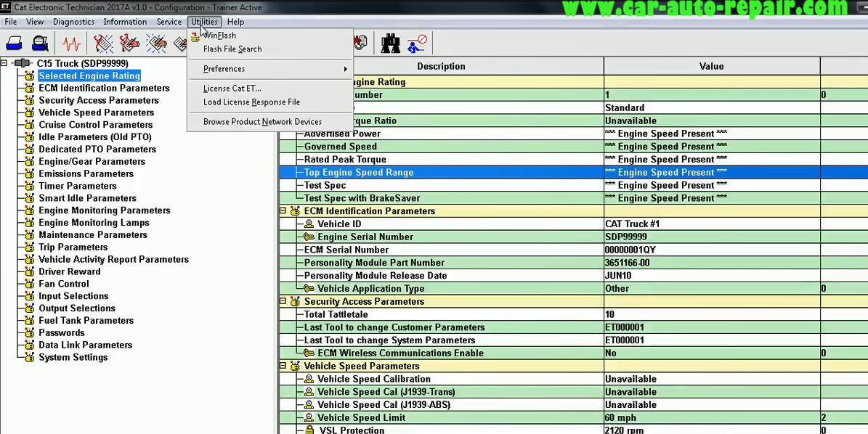Select Maintenance Parameters in tree
Image resolution: width=868 pixels, height=434 pixels.
coord(93,235)
